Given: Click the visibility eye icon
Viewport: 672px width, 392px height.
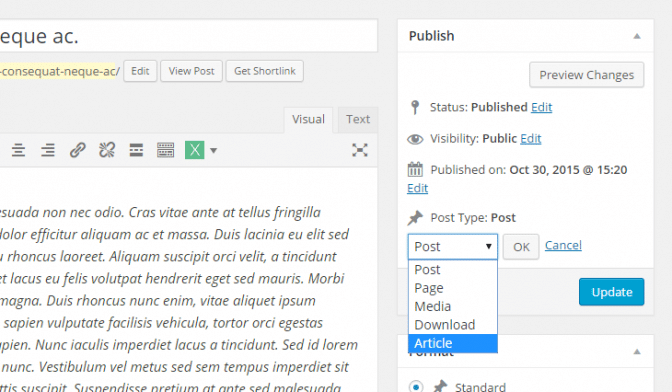Looking at the screenshot, I should [x=415, y=139].
